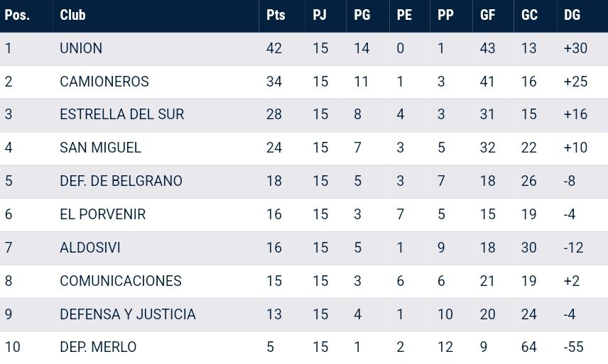Click the GC column header

[529, 15]
